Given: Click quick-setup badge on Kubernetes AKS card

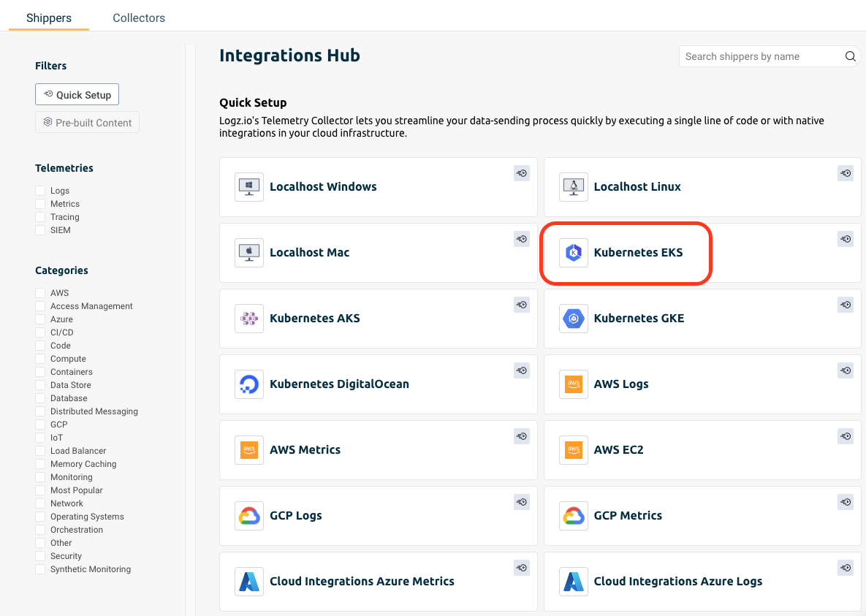Looking at the screenshot, I should click(x=521, y=305).
